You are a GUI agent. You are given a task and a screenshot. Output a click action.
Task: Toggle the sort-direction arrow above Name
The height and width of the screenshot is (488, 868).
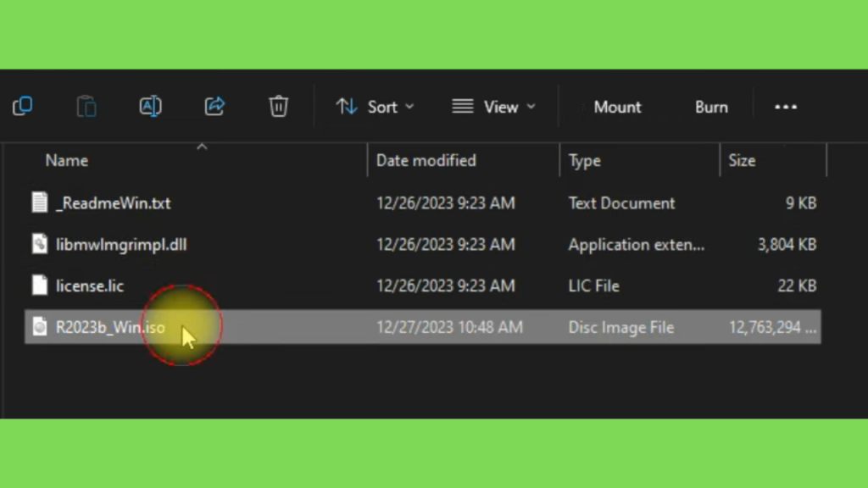[202, 147]
